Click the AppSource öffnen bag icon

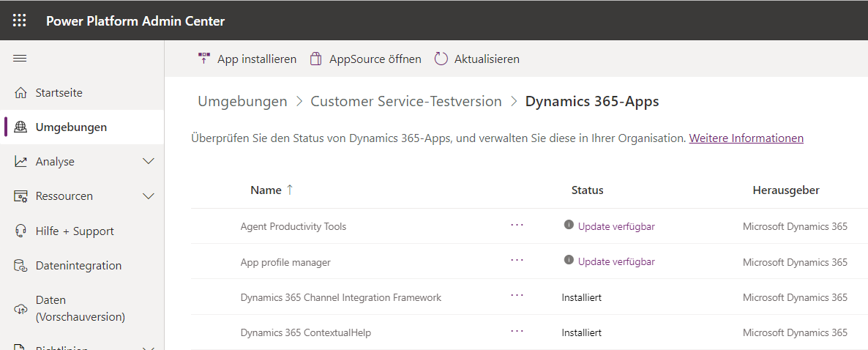click(x=315, y=59)
